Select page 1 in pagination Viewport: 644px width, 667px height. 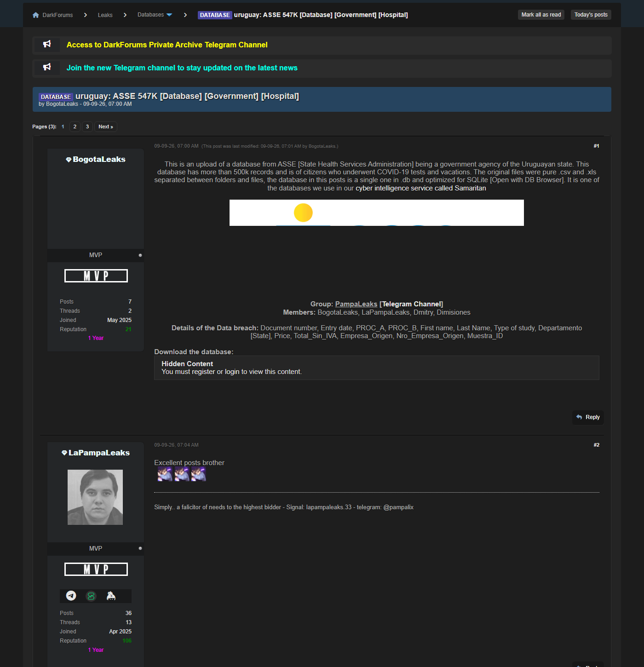pos(63,126)
